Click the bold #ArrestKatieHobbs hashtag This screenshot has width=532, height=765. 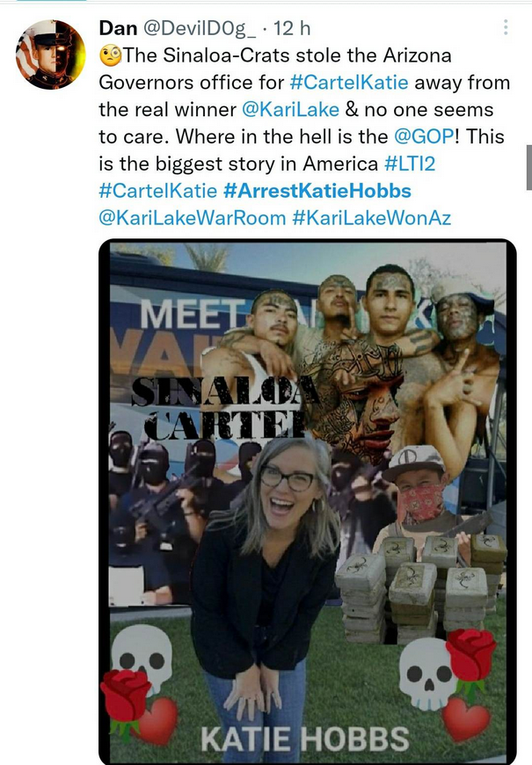point(317,191)
